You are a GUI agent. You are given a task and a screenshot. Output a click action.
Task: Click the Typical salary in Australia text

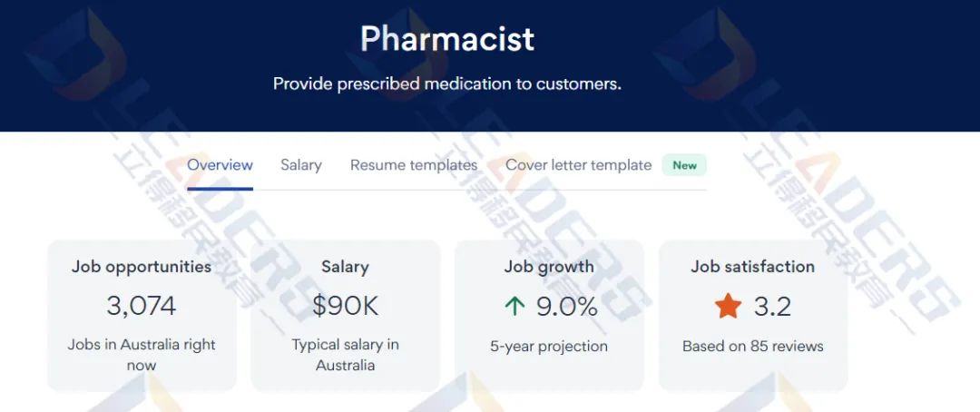[x=345, y=355]
